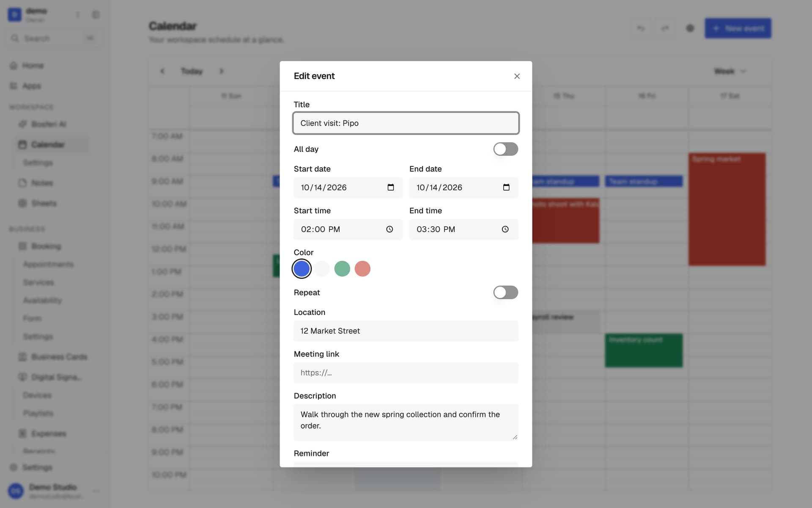Click the redo icon in header
This screenshot has width=812, height=508.
(x=665, y=28)
